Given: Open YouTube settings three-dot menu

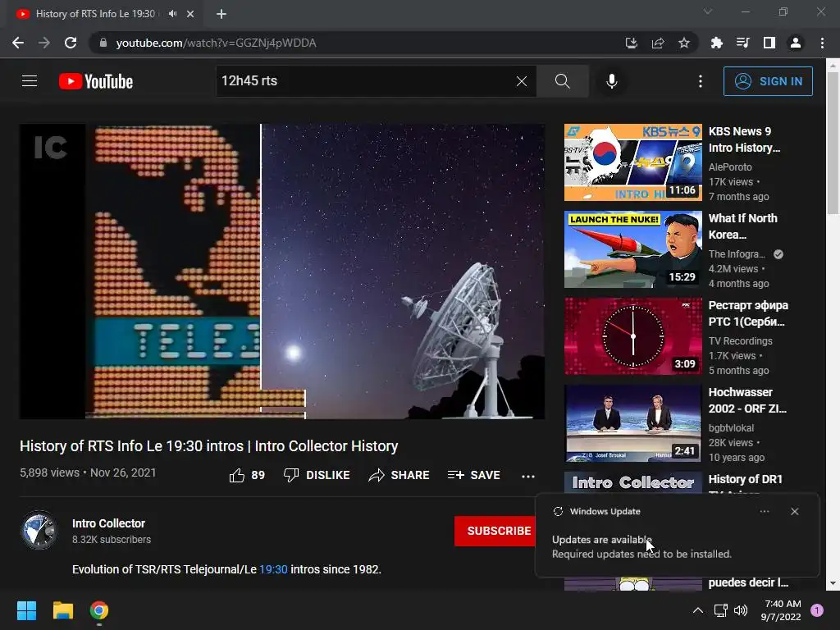Looking at the screenshot, I should pos(701,81).
